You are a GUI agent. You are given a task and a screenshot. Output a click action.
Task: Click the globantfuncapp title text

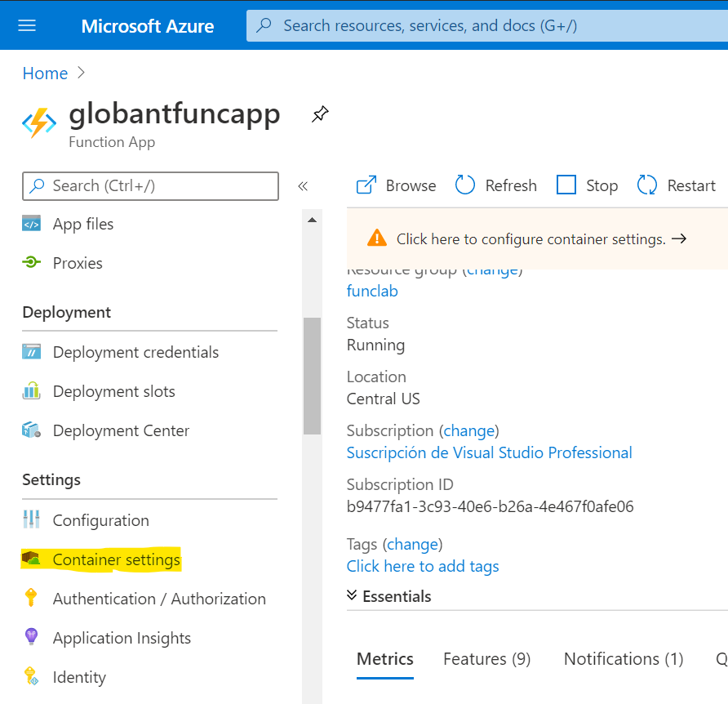(x=175, y=114)
